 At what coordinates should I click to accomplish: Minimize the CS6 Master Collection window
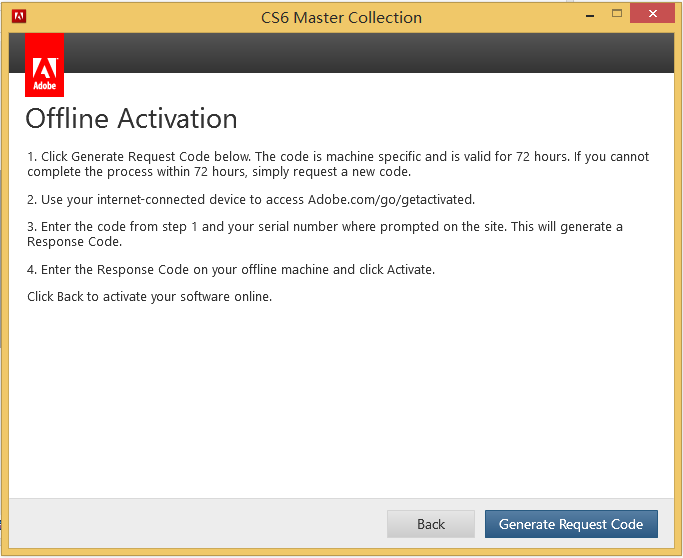582,14
